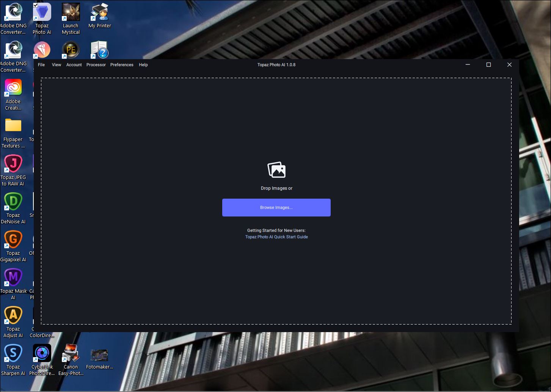This screenshot has width=551, height=392.
Task: Expand the Processor menu
Action: [x=96, y=65]
